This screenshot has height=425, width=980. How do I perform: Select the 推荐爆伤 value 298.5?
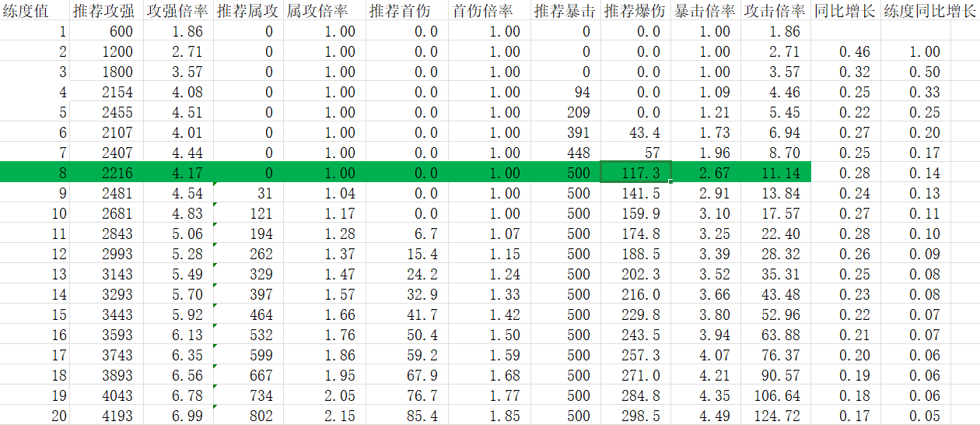[x=635, y=416]
